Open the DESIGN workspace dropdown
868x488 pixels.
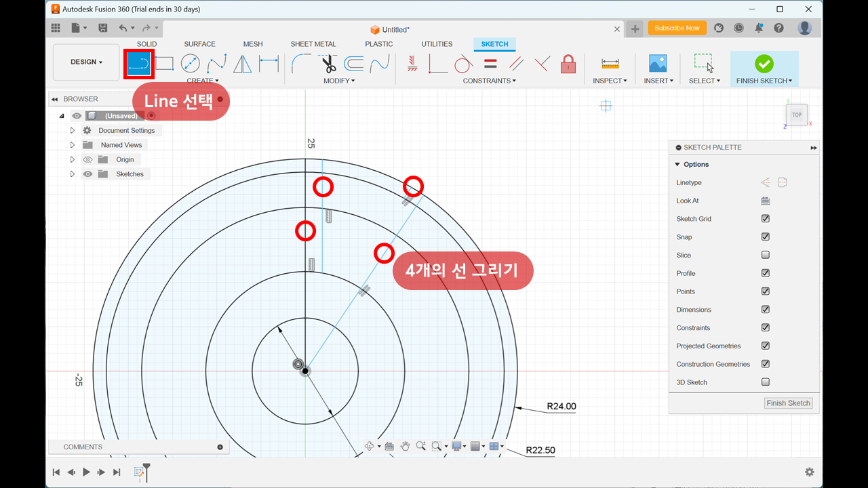[86, 62]
